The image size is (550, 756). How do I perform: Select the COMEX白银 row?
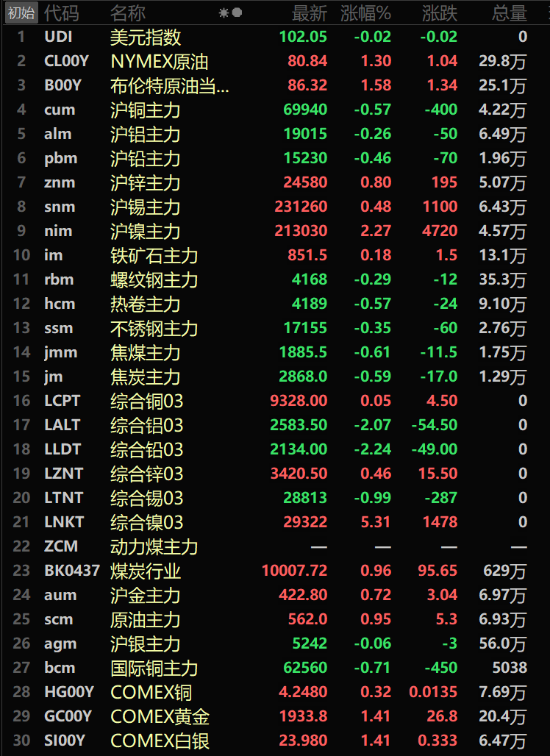coord(160,741)
